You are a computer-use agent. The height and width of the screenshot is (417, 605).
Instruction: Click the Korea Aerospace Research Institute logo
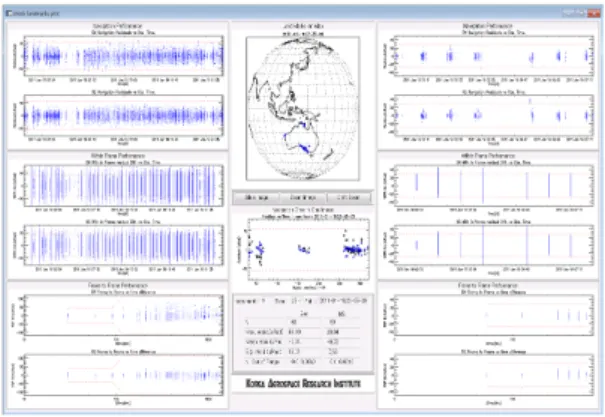pyautogui.click(x=303, y=383)
